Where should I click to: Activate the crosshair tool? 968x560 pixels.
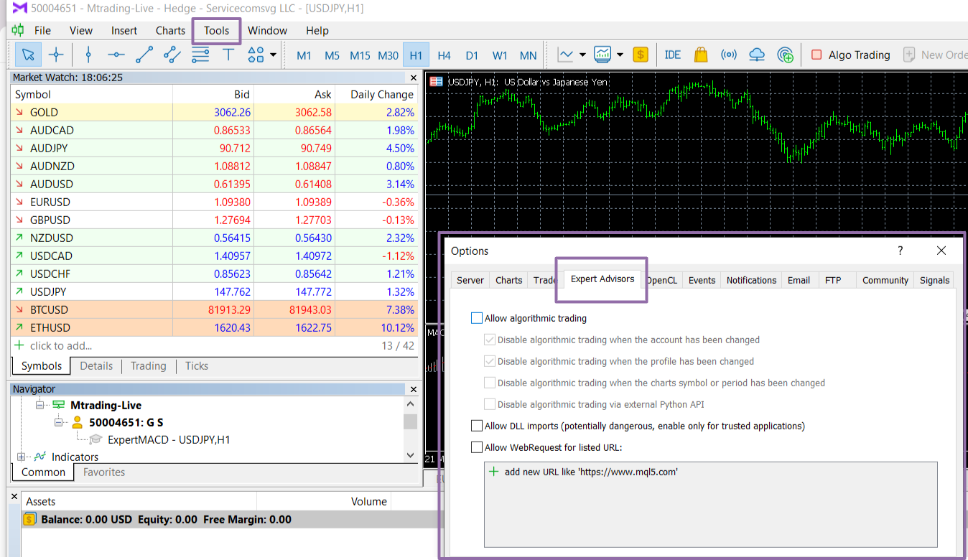click(x=56, y=55)
